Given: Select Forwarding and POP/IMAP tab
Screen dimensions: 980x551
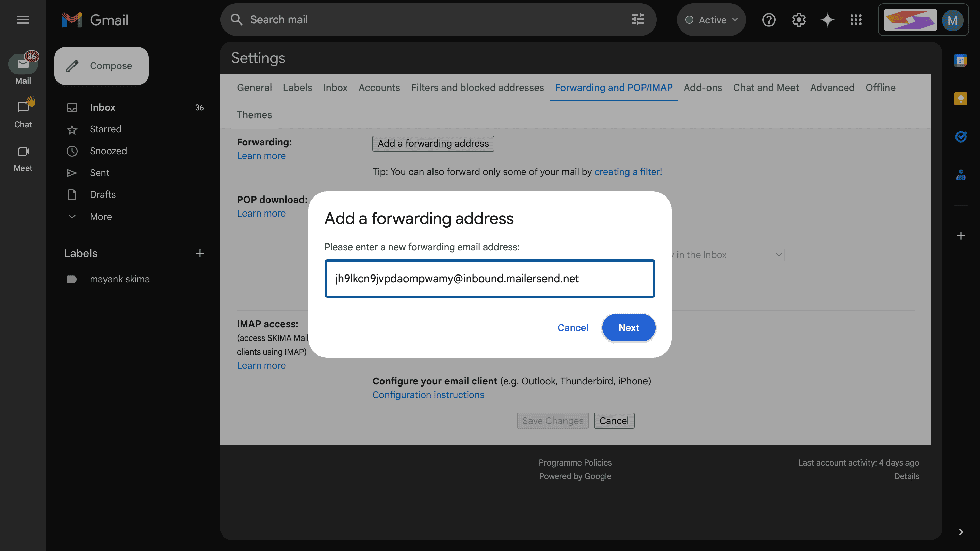Looking at the screenshot, I should [x=613, y=88].
